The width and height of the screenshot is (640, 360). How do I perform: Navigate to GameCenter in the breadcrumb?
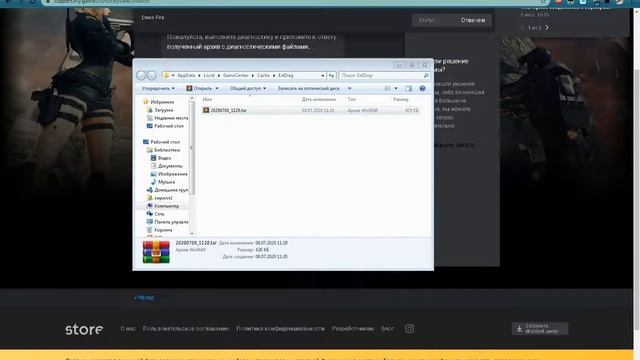[x=236, y=76]
